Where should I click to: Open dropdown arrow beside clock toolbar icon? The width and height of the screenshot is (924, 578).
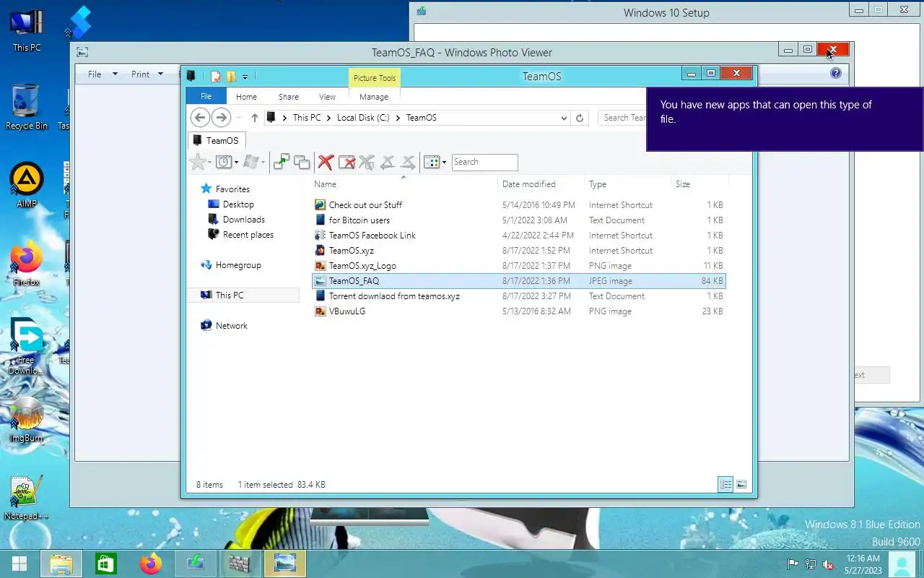(236, 163)
